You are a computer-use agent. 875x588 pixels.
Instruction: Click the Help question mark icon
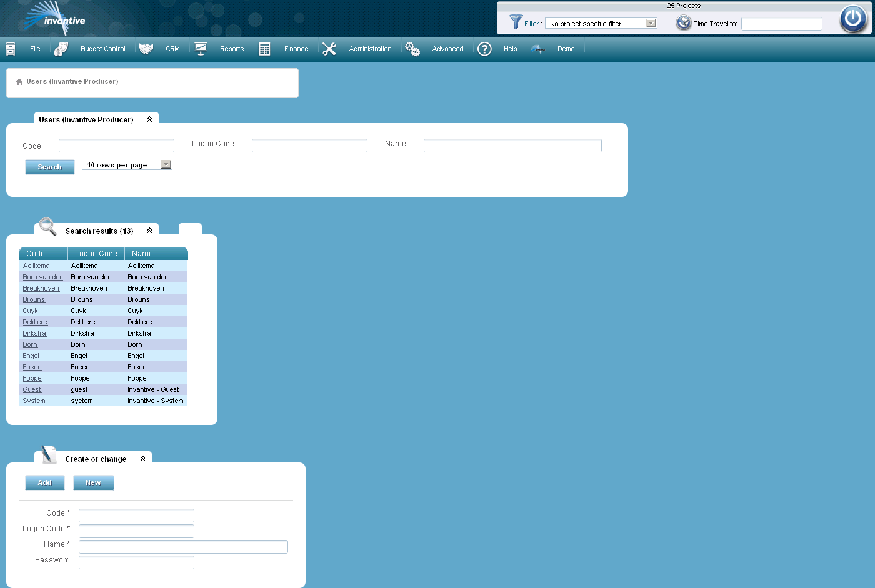coord(484,49)
